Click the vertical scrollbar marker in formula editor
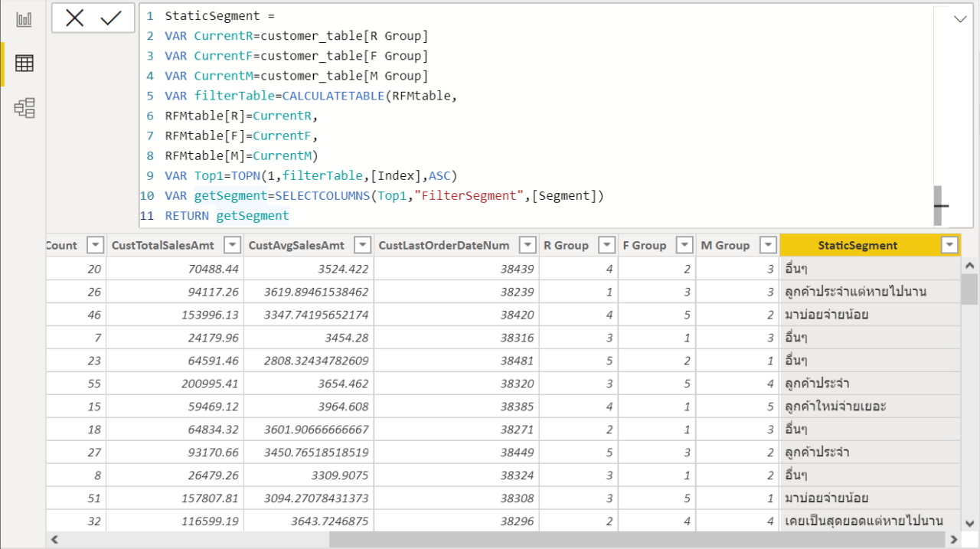Screen dimensions: 980x549 (x=939, y=205)
